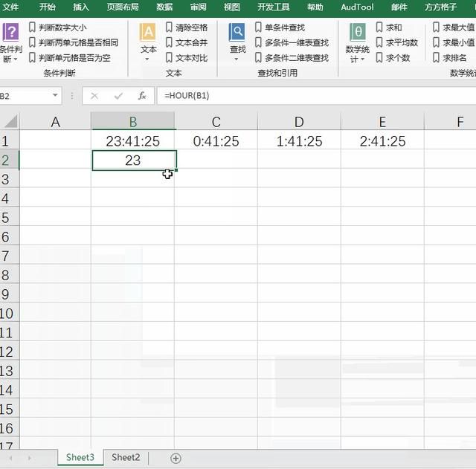Switch to the 插入 ribbon tab
Screen dimensions: 476x469
click(81, 7)
